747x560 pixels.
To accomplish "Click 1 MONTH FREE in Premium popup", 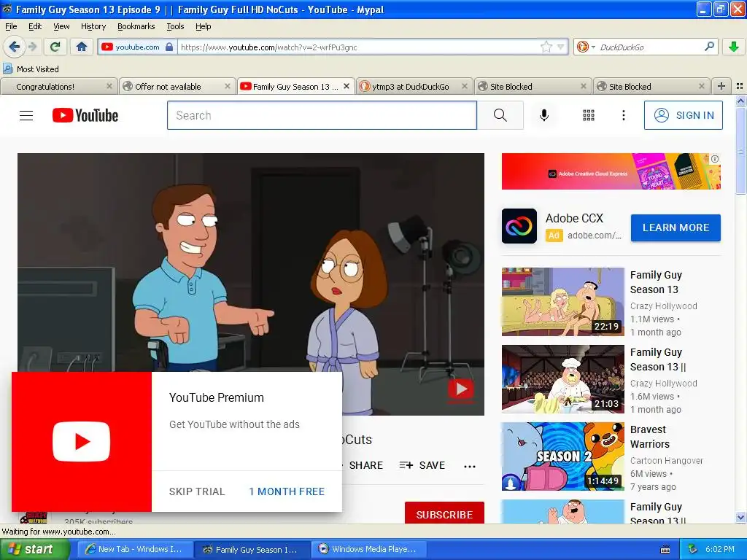I will pos(286,491).
